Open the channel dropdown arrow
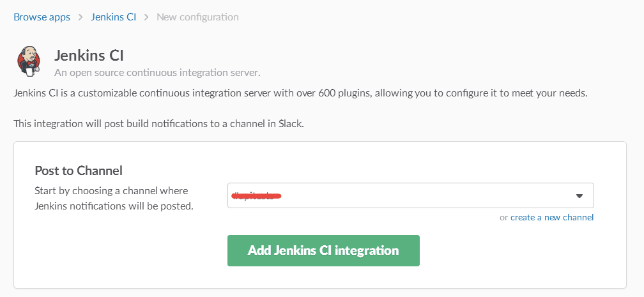The image size is (644, 297). [579, 196]
